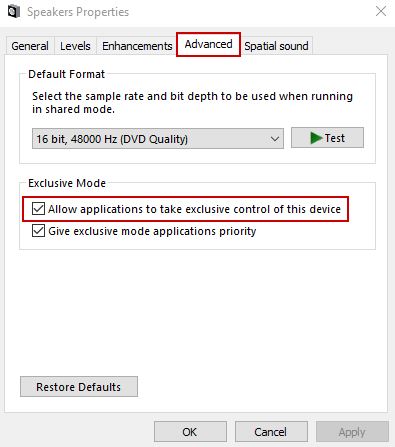Image resolution: width=395 pixels, height=447 pixels.
Task: Switch to the General tab
Action: click(30, 46)
